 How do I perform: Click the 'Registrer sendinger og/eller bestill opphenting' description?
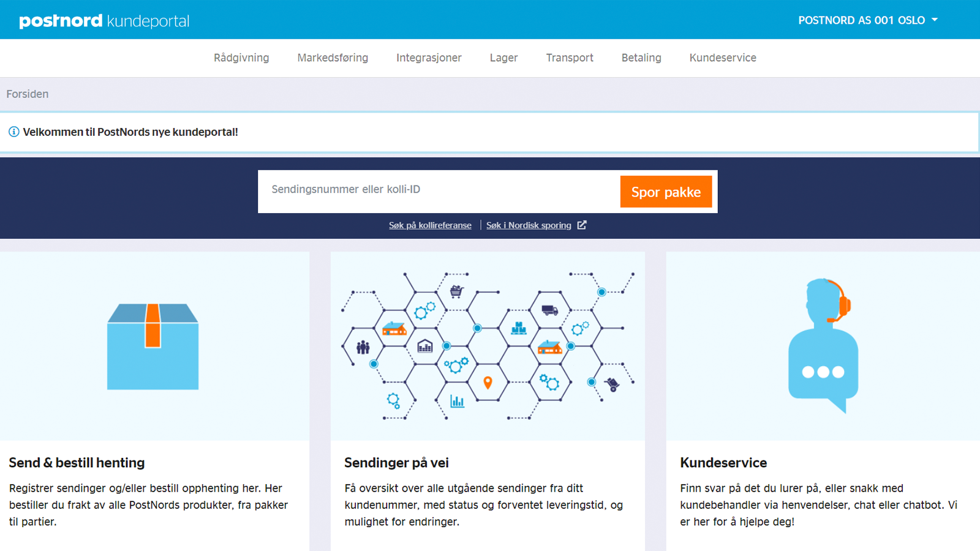point(149,505)
